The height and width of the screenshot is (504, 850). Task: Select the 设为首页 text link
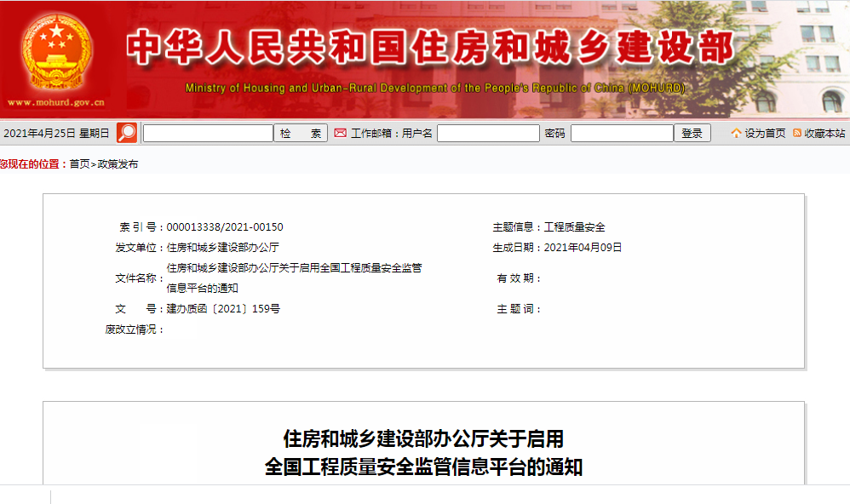(765, 134)
